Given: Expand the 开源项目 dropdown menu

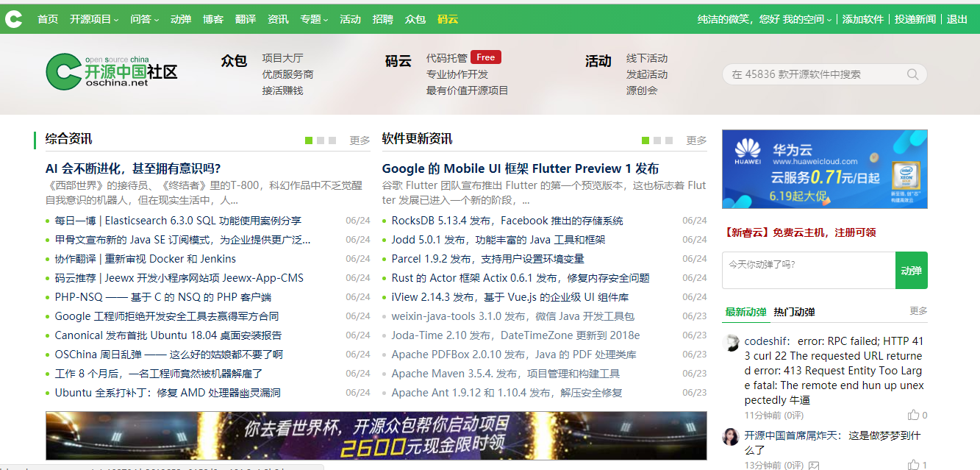Looking at the screenshot, I should [x=94, y=19].
